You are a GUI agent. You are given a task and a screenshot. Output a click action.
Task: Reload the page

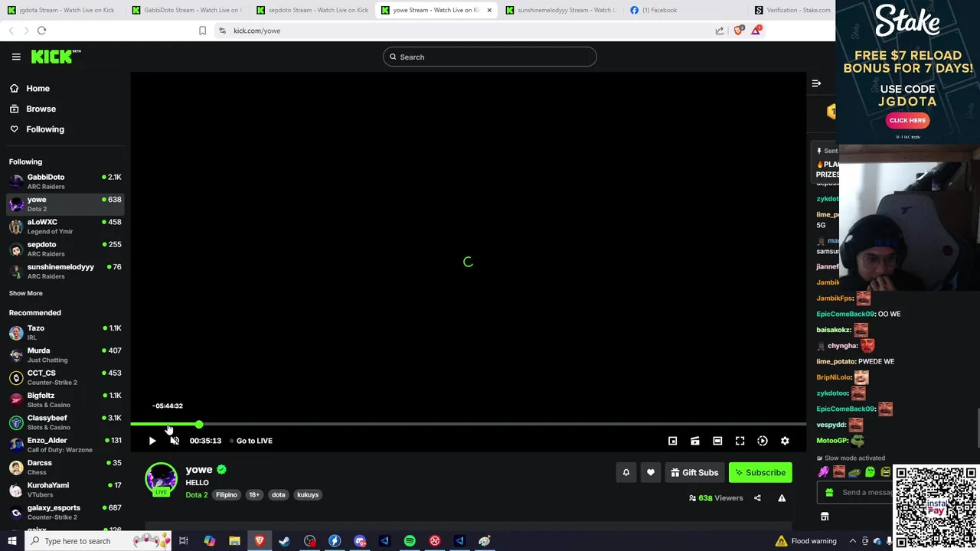(41, 31)
